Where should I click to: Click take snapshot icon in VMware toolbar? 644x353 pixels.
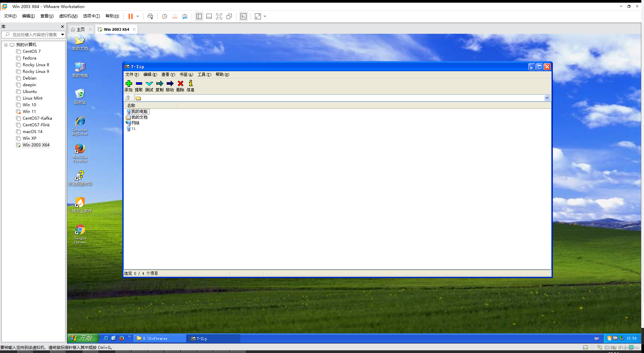click(x=165, y=16)
